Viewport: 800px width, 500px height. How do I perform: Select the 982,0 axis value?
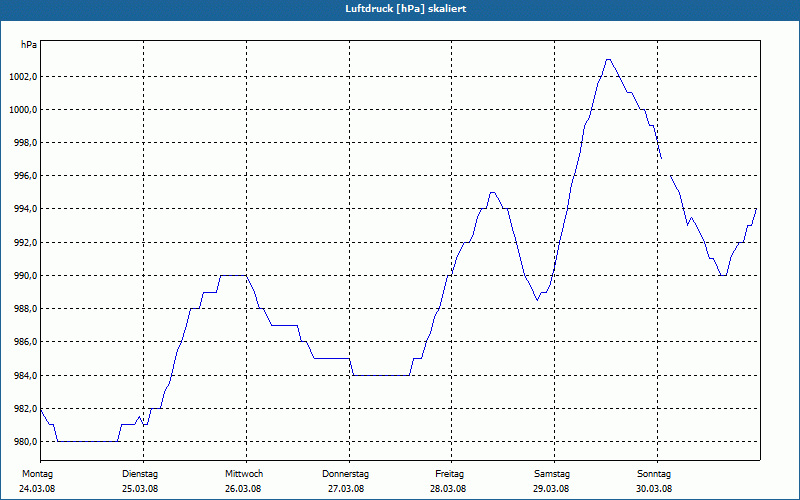(25, 409)
